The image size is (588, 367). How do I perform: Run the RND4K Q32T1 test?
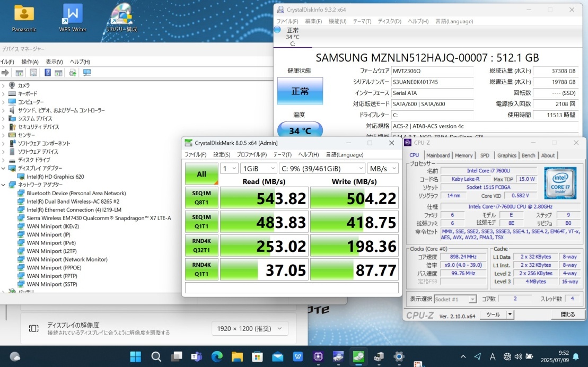point(202,246)
